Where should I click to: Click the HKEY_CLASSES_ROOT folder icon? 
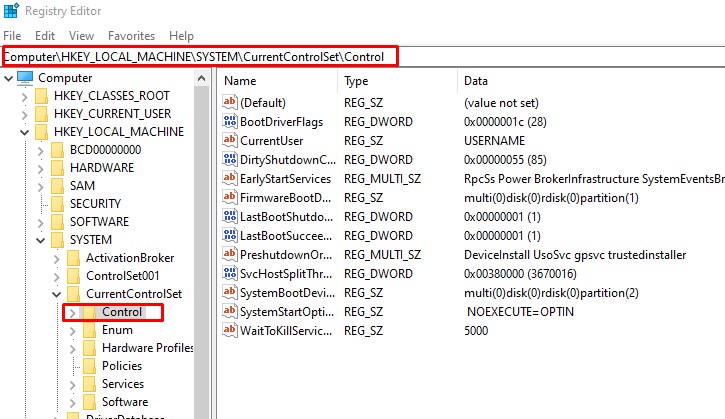click(42, 96)
